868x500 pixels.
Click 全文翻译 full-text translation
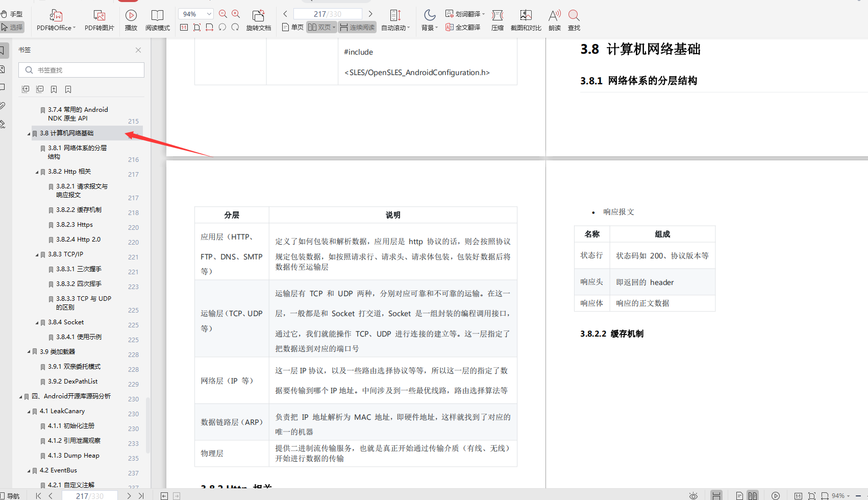pos(463,27)
